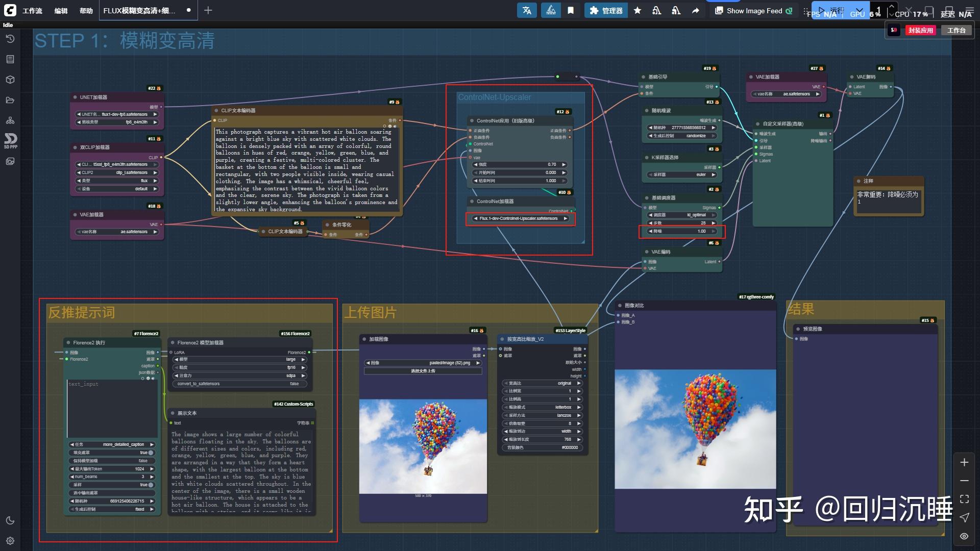Open the workflows folder icon in the sidebar

[x=10, y=100]
